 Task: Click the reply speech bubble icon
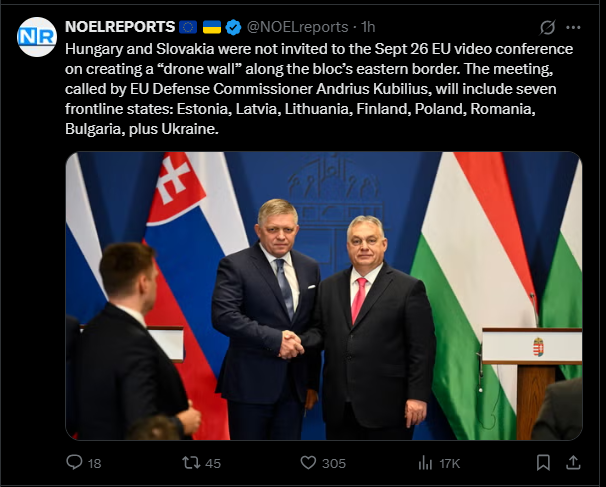click(x=73, y=462)
